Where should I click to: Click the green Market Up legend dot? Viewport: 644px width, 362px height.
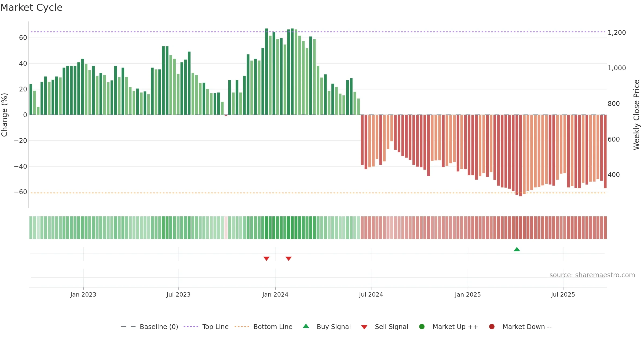422,327
